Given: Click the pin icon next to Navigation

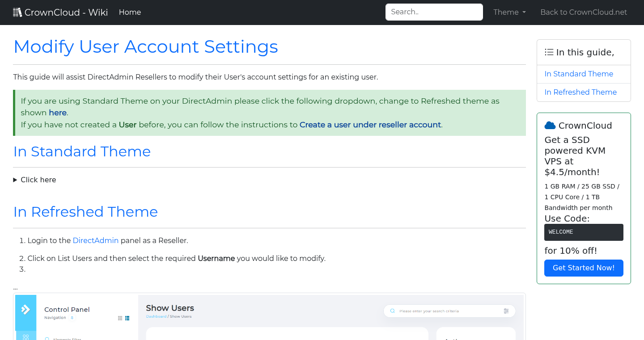Looking at the screenshot, I should (x=72, y=318).
